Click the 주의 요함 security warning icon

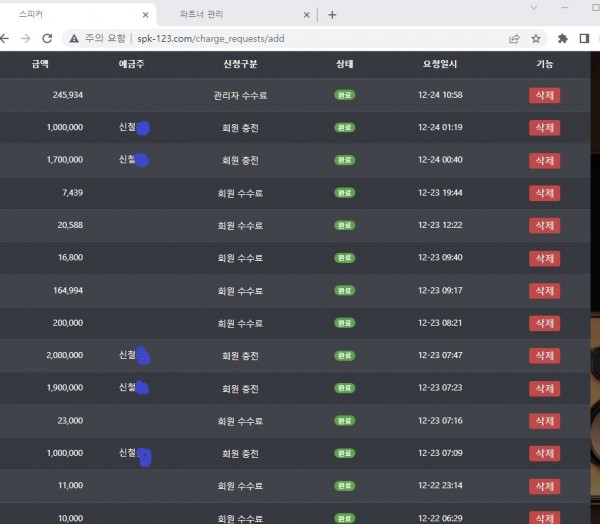[74, 38]
